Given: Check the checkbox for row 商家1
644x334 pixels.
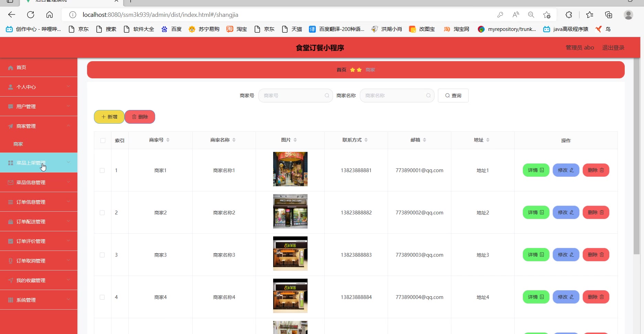Looking at the screenshot, I should pos(102,170).
